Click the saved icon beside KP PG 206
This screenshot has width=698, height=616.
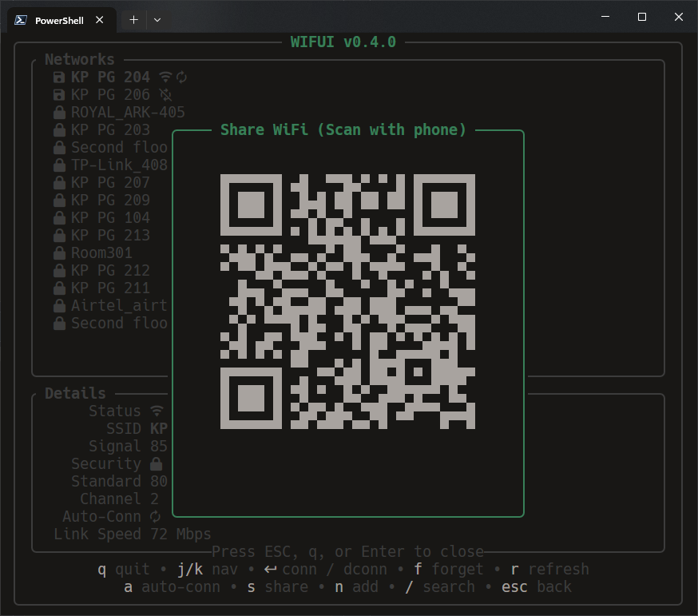pos(59,95)
